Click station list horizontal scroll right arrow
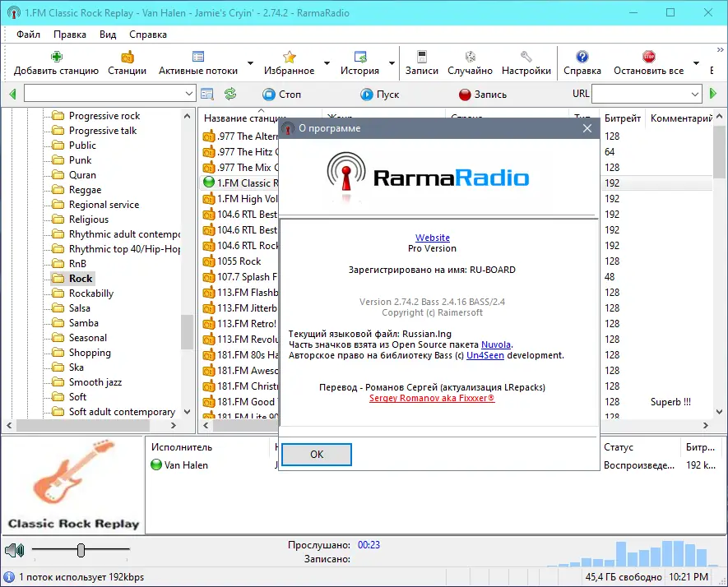This screenshot has width=728, height=587. point(706,425)
